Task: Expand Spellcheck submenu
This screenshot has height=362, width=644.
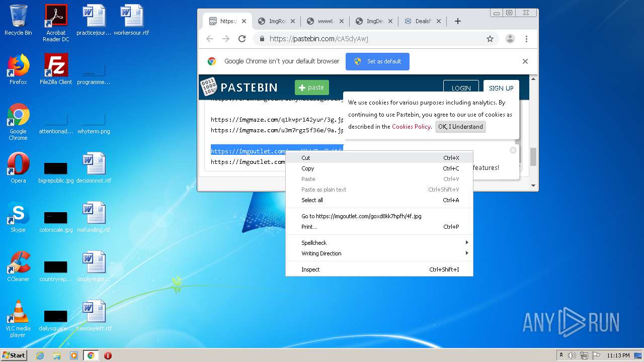Action: (x=379, y=243)
